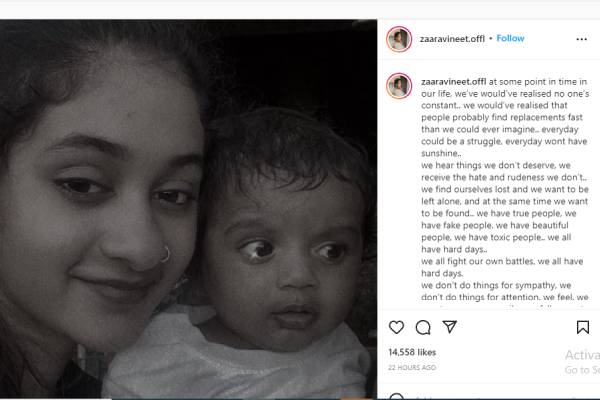Like the post with the heart icon
600x400 pixels.
396,327
